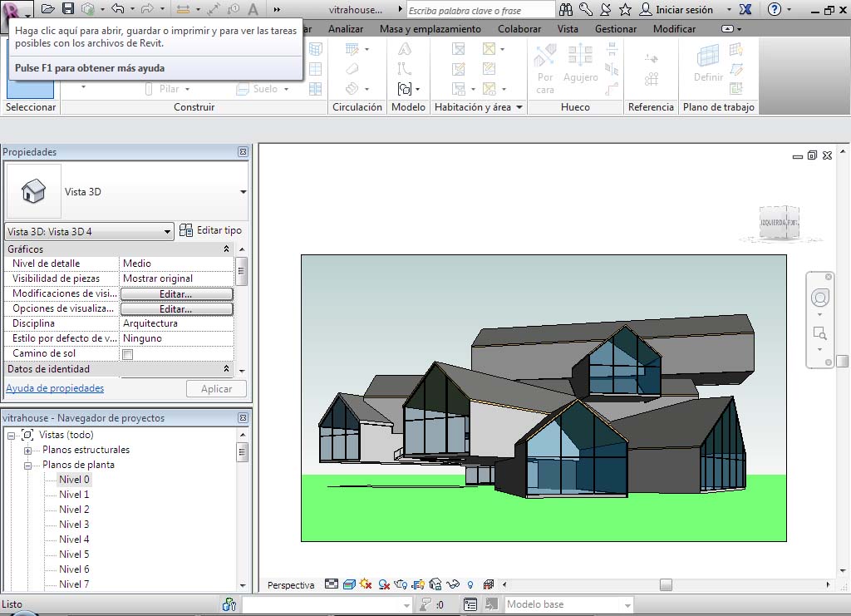Click the binoculars search icon
This screenshot has height=616, width=851.
pyautogui.click(x=566, y=10)
